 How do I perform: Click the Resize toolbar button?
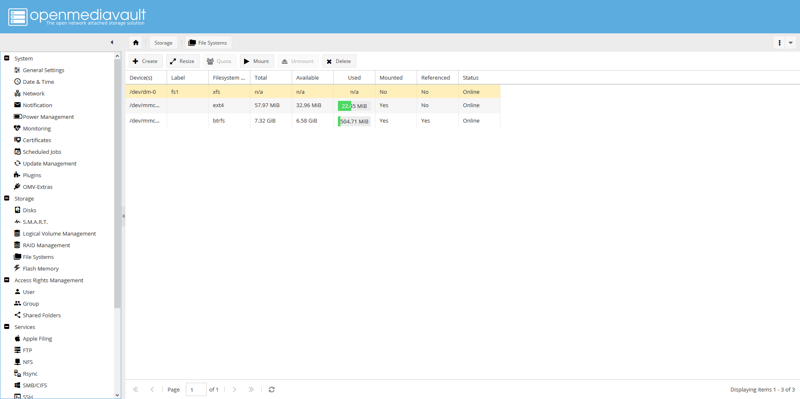point(183,61)
